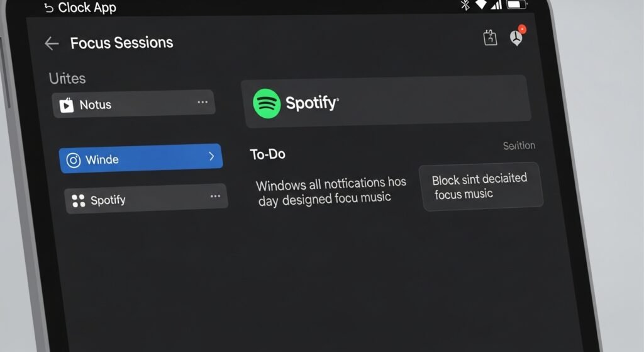The image size is (644, 352).
Task: Go back using the left arrow
Action: pos(52,43)
